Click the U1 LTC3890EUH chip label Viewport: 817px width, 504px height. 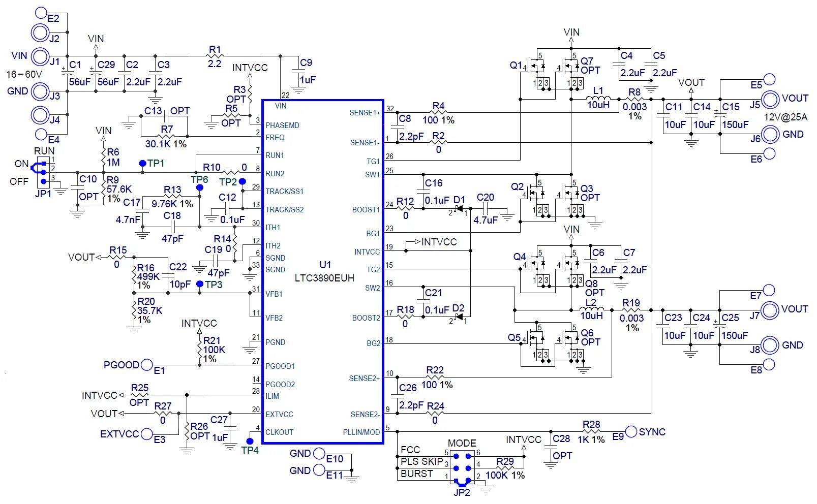click(x=324, y=271)
